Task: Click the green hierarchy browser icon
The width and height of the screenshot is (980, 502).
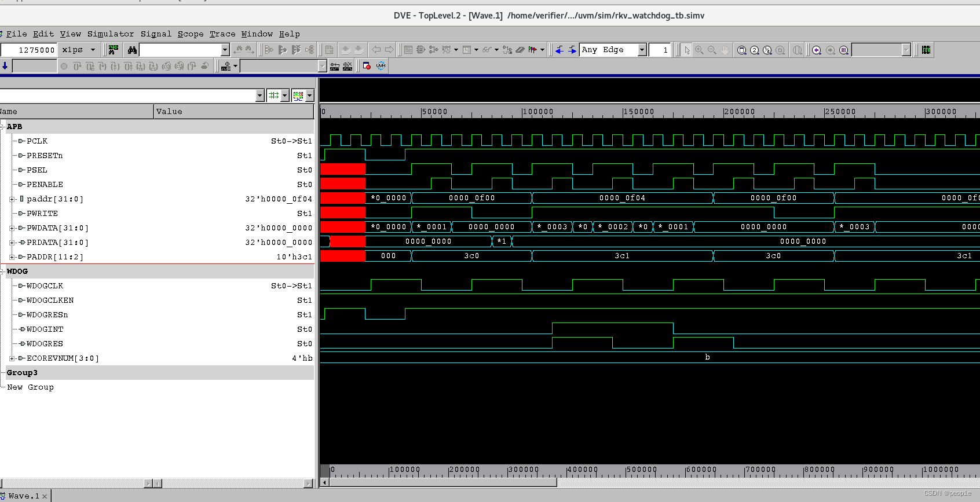Action: pos(113,50)
